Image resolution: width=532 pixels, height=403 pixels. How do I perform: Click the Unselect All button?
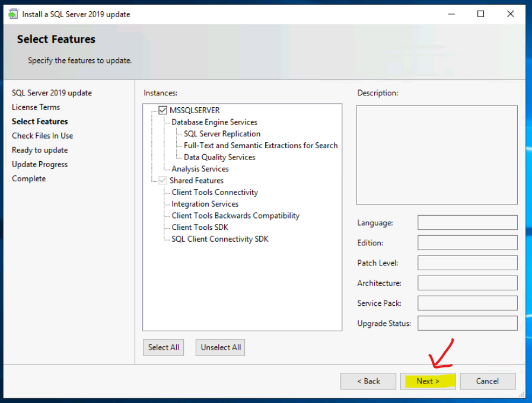point(221,347)
